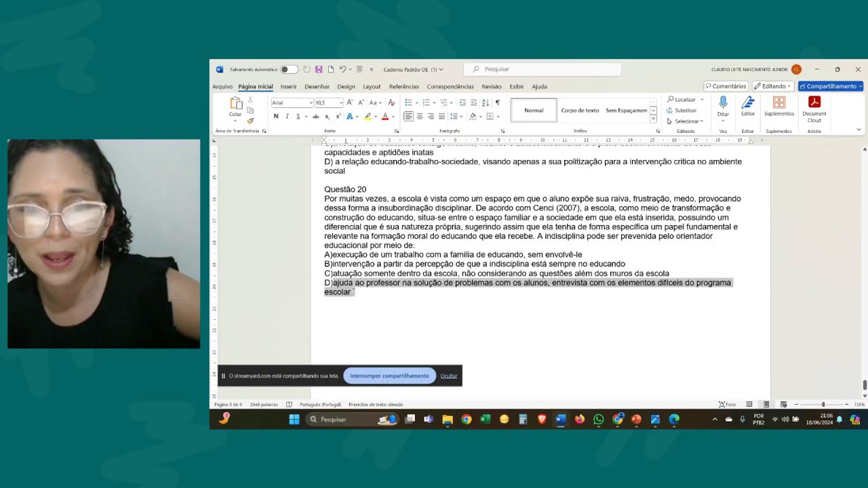This screenshot has height=488, width=868.
Task: Clear all formatting icon
Action: [391, 102]
